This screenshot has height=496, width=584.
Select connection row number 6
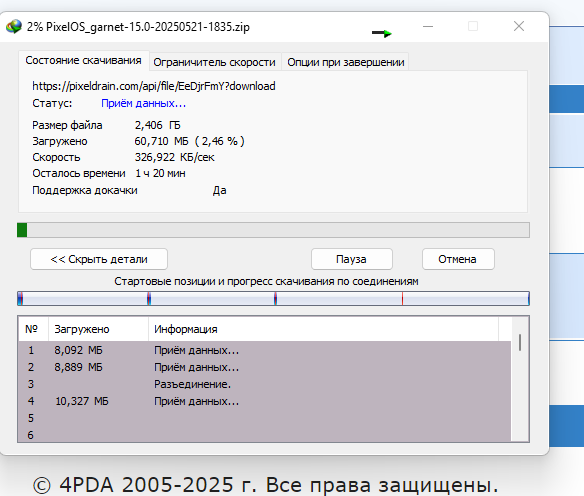[264, 435]
